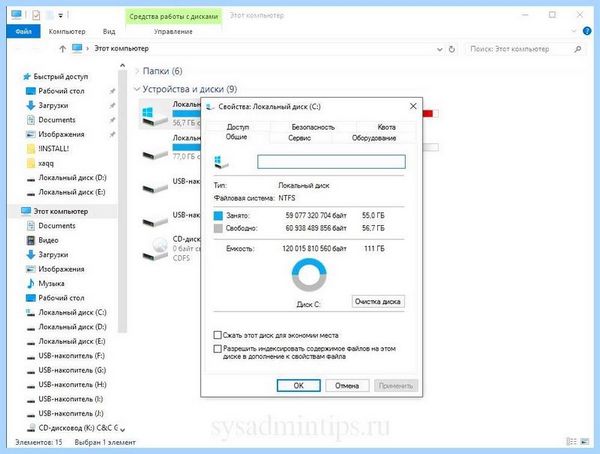Click the disk label text field
This screenshot has width=600, height=454.
point(331,162)
